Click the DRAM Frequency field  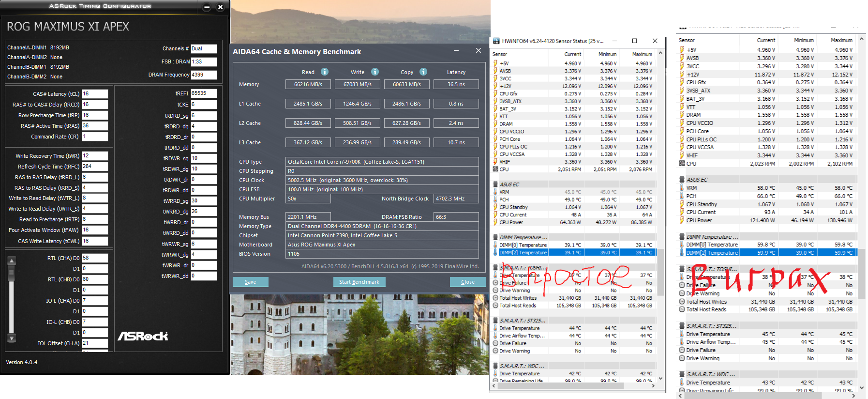pos(204,75)
